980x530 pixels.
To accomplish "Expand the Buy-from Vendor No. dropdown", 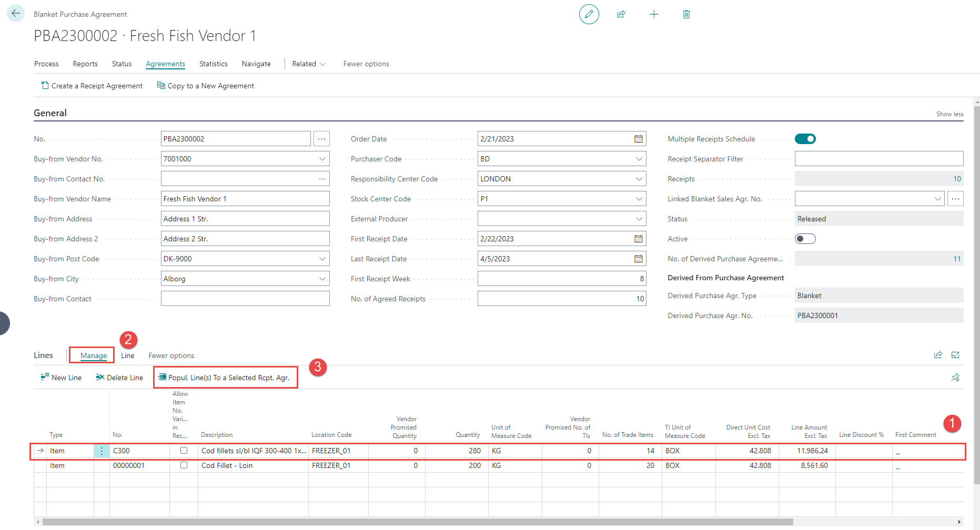I will [322, 159].
